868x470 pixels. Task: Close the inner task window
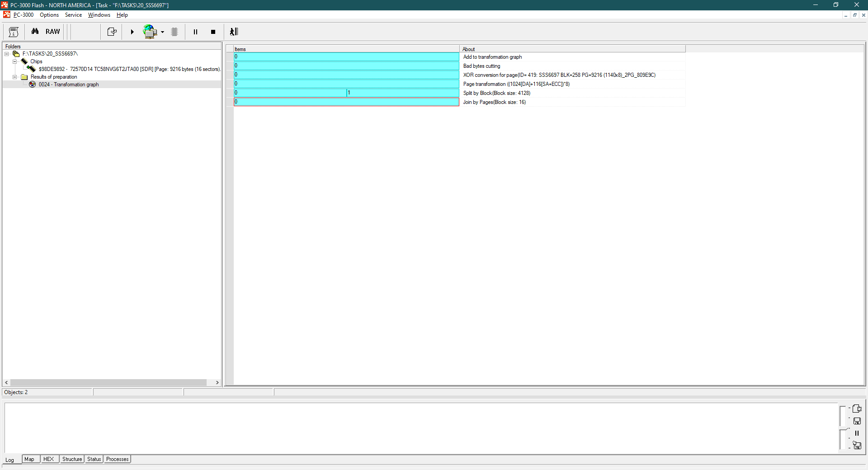[x=863, y=15]
